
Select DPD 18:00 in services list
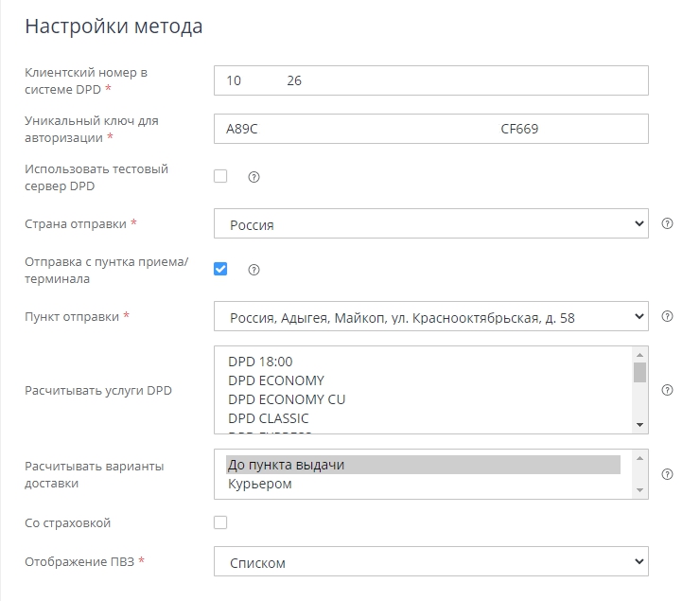click(x=260, y=362)
